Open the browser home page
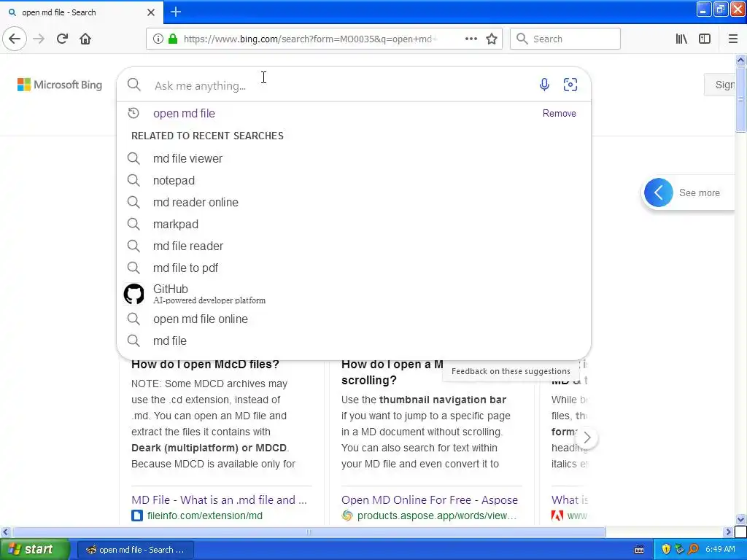The width and height of the screenshot is (747, 560). click(x=85, y=39)
